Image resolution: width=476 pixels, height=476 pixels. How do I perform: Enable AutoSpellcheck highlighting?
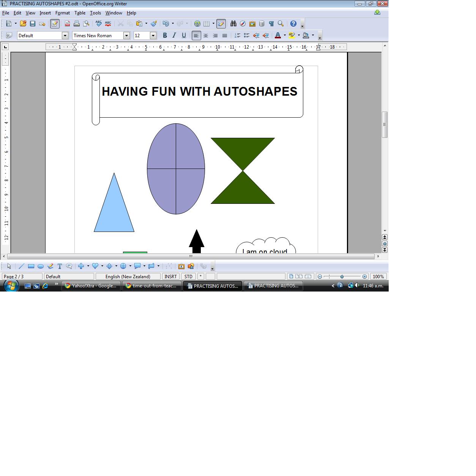click(109, 24)
